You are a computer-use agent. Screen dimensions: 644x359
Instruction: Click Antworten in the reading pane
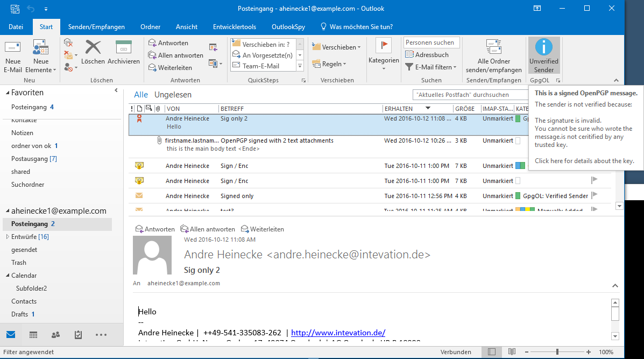(155, 229)
